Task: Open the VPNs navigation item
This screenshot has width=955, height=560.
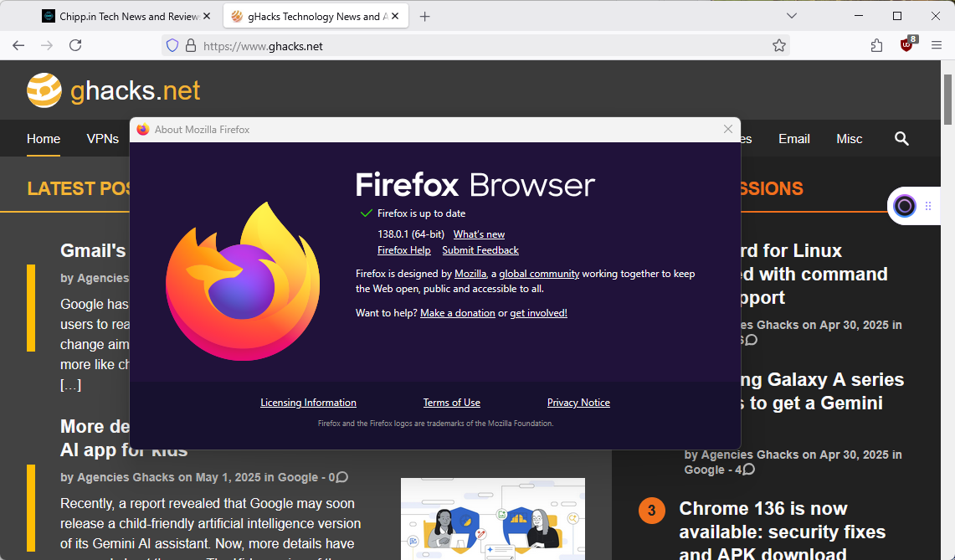Action: click(x=102, y=139)
